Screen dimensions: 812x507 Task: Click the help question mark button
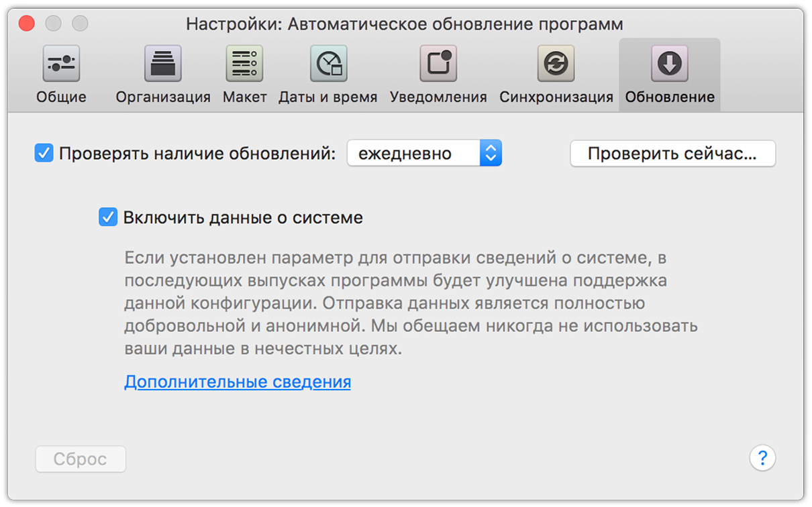tap(762, 459)
